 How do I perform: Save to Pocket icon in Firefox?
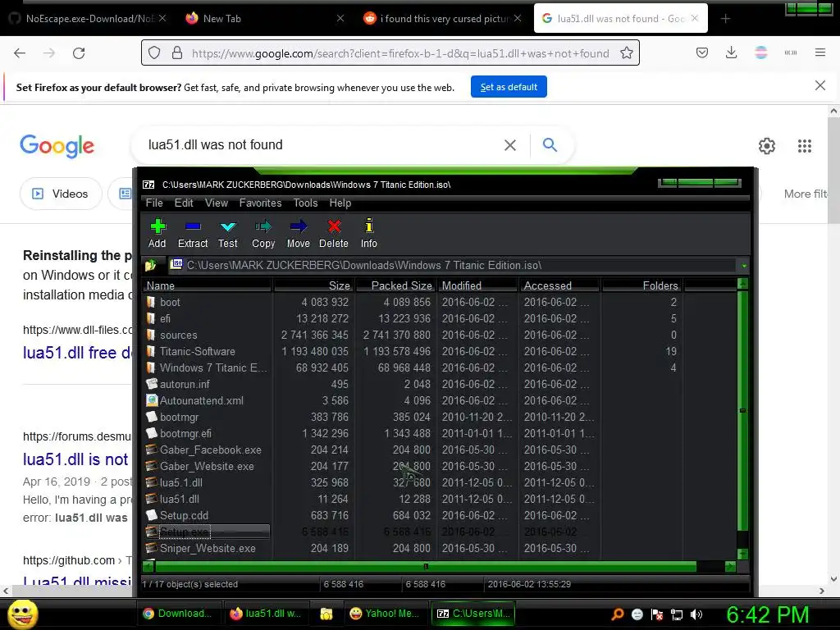[x=702, y=52]
